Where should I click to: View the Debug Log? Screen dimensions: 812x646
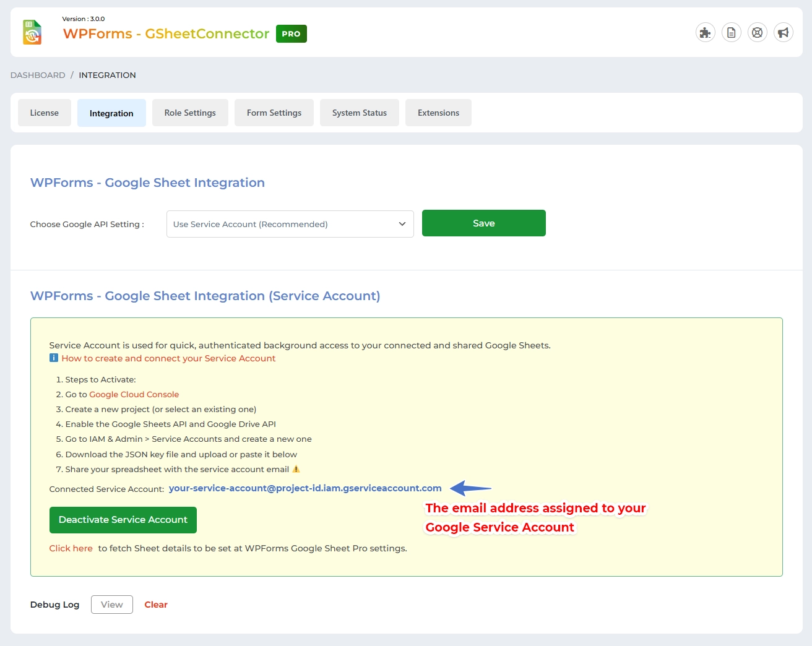pos(111,605)
